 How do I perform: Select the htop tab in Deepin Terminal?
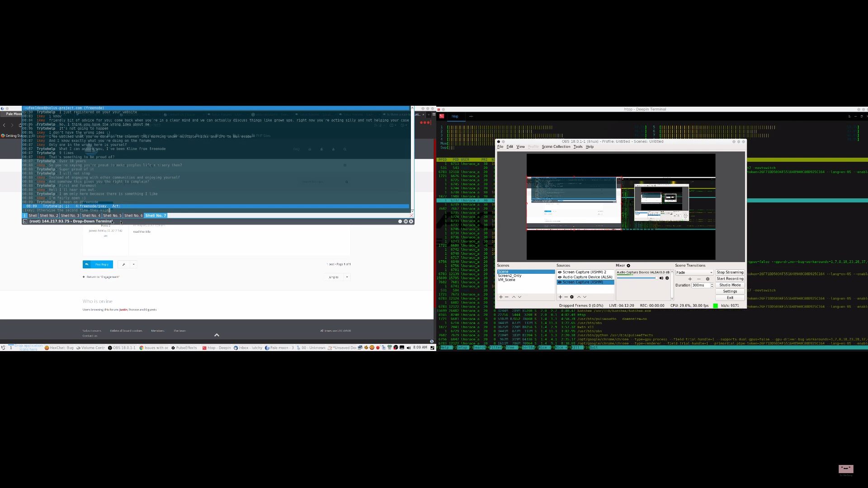click(454, 117)
